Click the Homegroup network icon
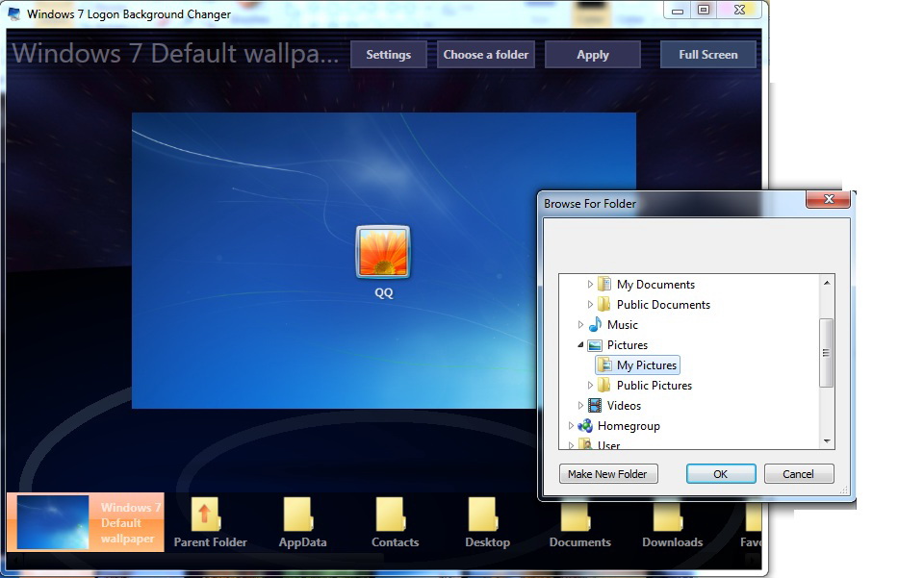This screenshot has height=578, width=924. (585, 425)
